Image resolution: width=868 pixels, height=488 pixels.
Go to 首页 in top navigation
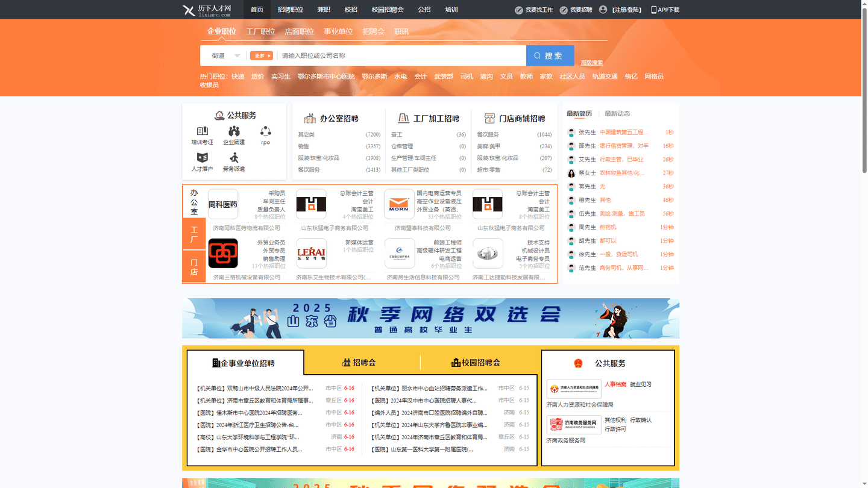pos(257,10)
